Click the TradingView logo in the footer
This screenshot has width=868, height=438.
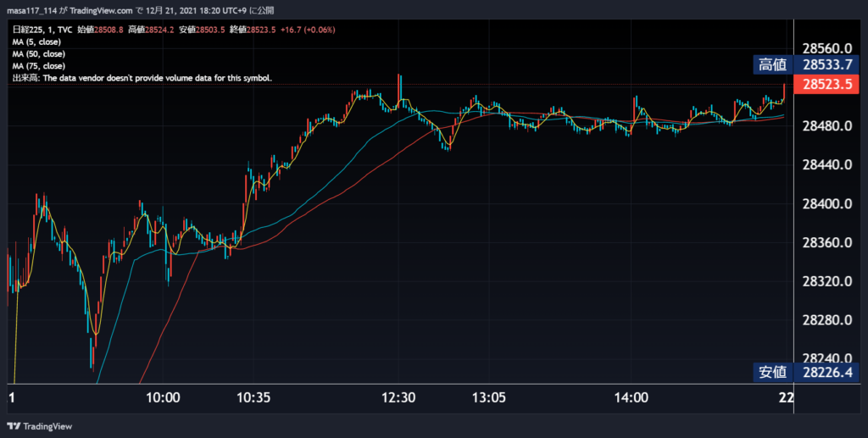(39, 426)
